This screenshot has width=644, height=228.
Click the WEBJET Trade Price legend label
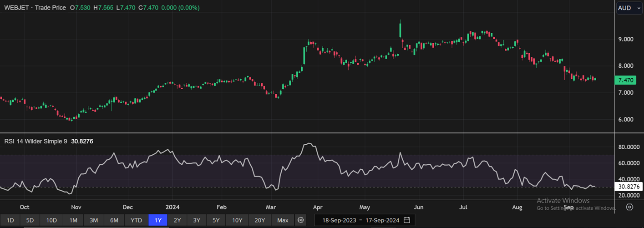tap(35, 8)
